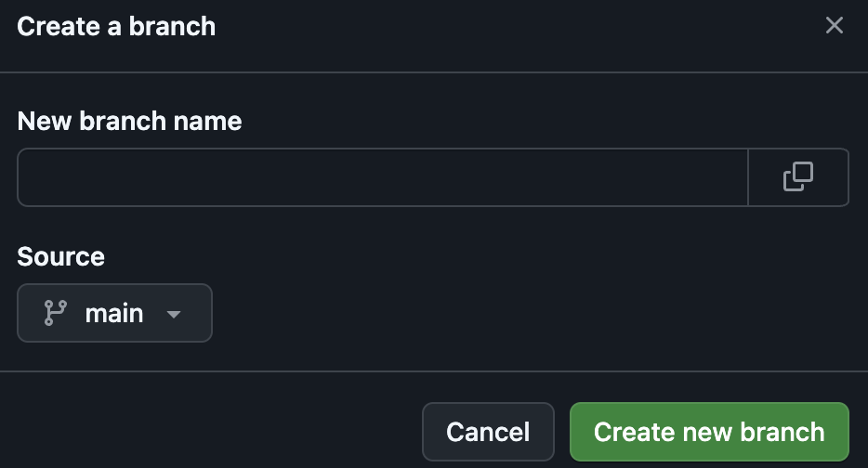
Task: Close the Create a branch dialog
Action: coord(834,26)
